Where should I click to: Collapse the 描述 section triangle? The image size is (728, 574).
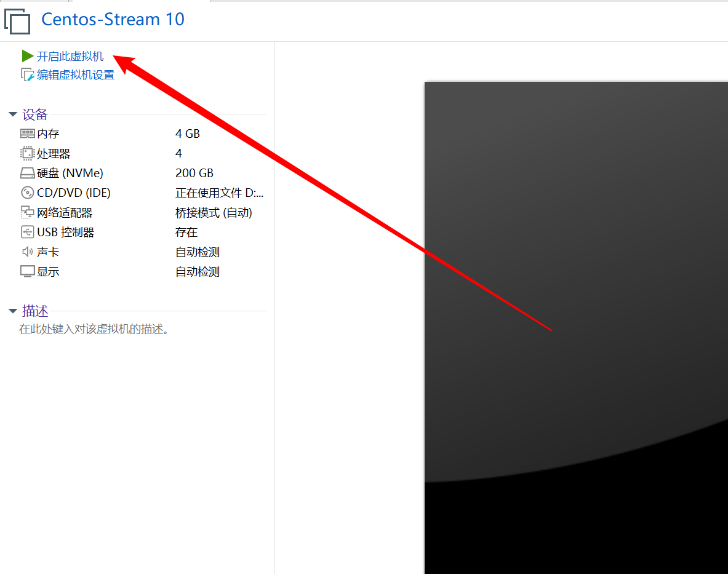13,311
